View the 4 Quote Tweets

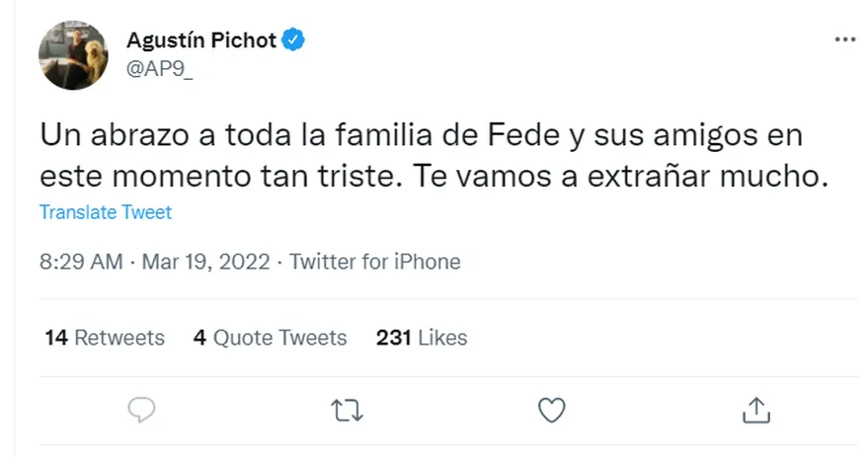coord(271,338)
